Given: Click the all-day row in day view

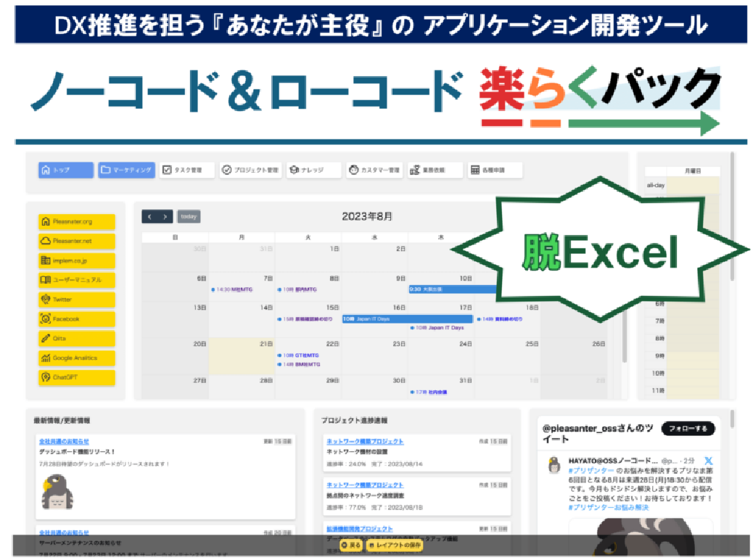Looking at the screenshot, I should [x=683, y=186].
